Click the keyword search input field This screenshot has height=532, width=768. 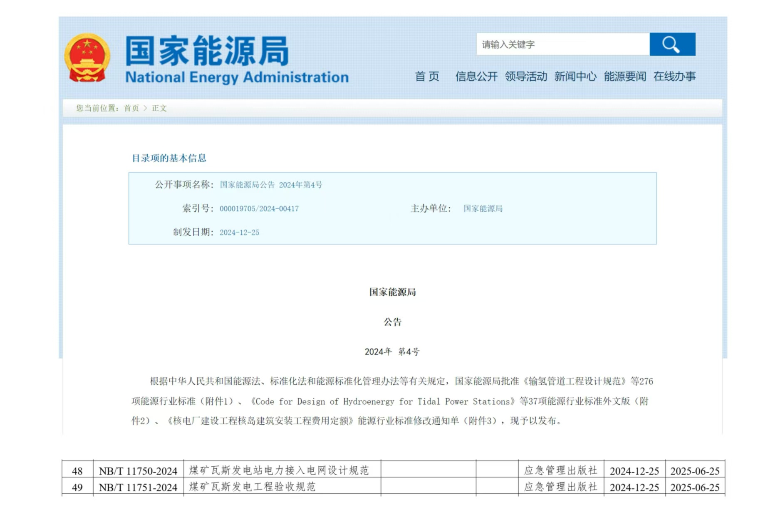pyautogui.click(x=562, y=44)
